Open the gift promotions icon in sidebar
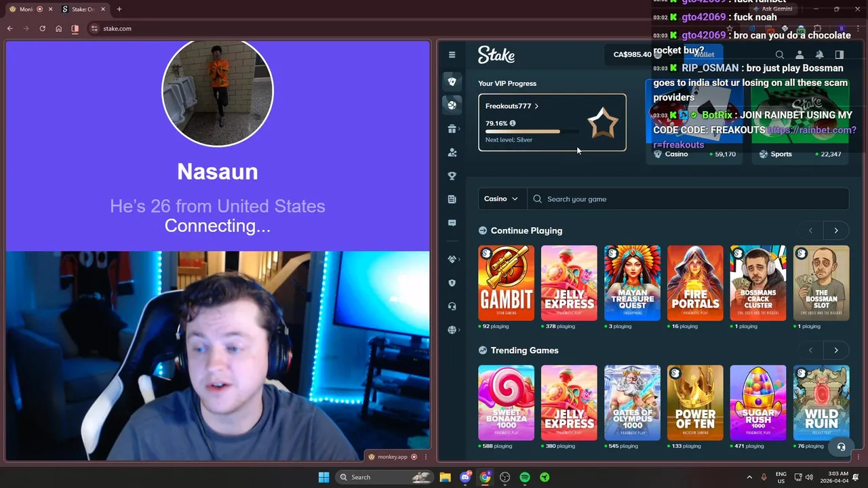 [x=452, y=129]
